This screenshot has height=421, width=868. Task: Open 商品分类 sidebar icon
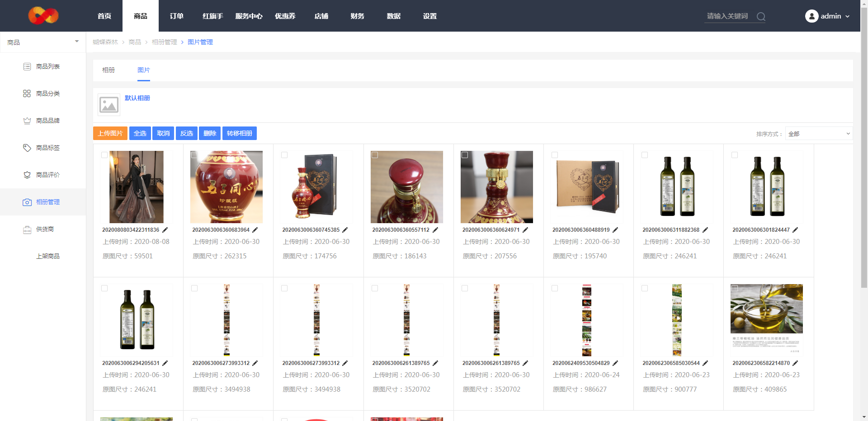[27, 94]
